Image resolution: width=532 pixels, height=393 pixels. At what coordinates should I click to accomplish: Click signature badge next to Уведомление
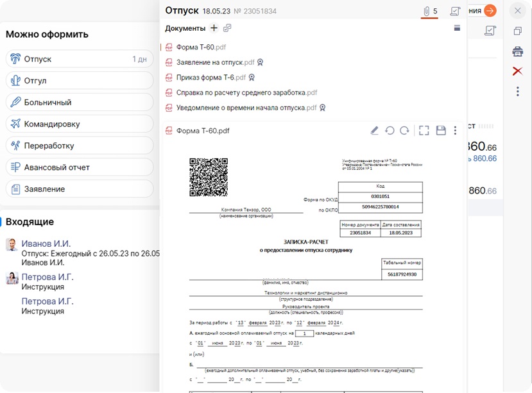click(322, 108)
